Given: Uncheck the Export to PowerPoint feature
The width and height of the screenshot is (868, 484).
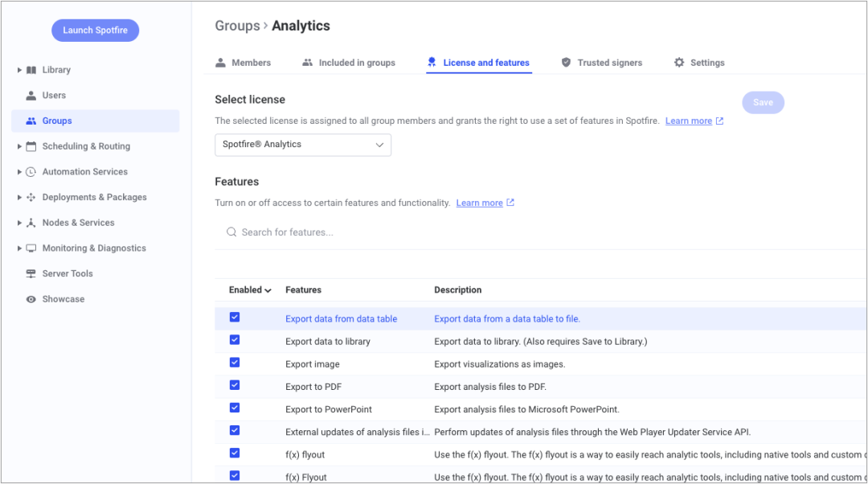Looking at the screenshot, I should click(x=235, y=408).
